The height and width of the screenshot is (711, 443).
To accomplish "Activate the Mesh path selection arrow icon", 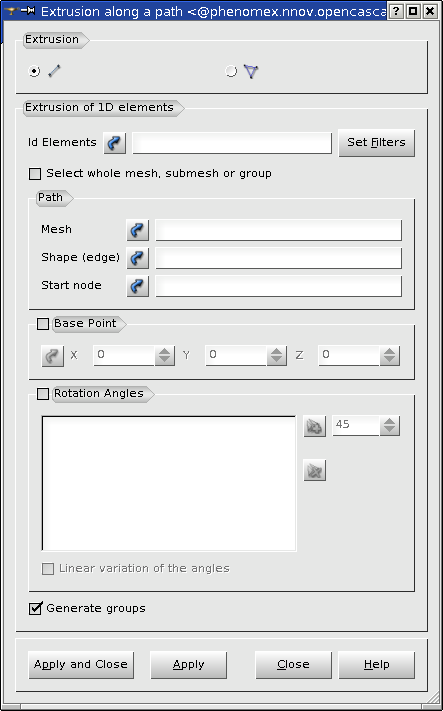I will tap(137, 230).
